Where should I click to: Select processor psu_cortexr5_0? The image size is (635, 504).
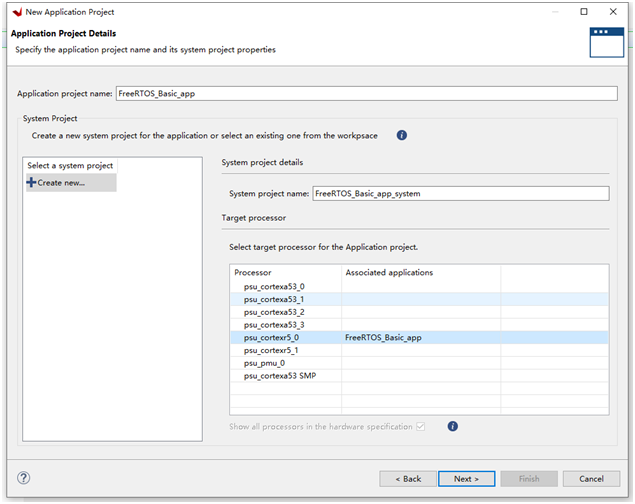pyautogui.click(x=419, y=338)
